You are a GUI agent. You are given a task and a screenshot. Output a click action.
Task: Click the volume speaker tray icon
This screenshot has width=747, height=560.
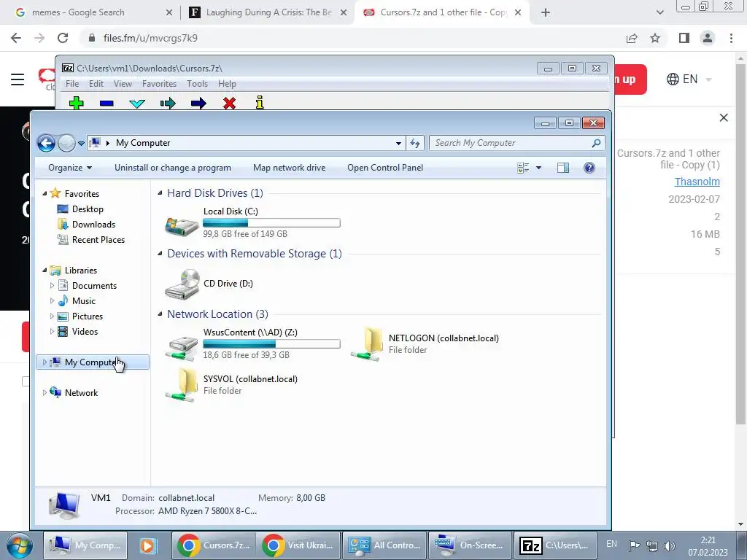pos(670,545)
